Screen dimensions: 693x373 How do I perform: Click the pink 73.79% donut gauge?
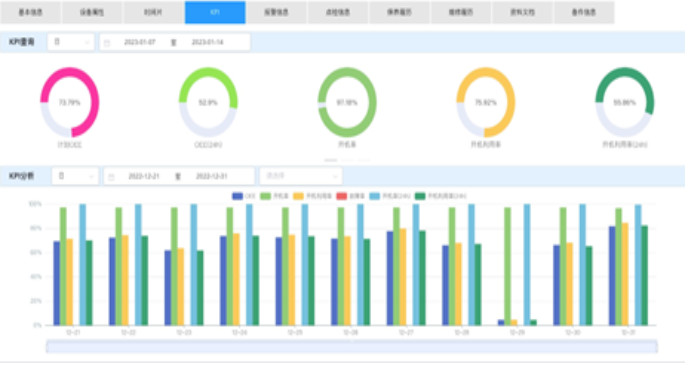(x=69, y=102)
